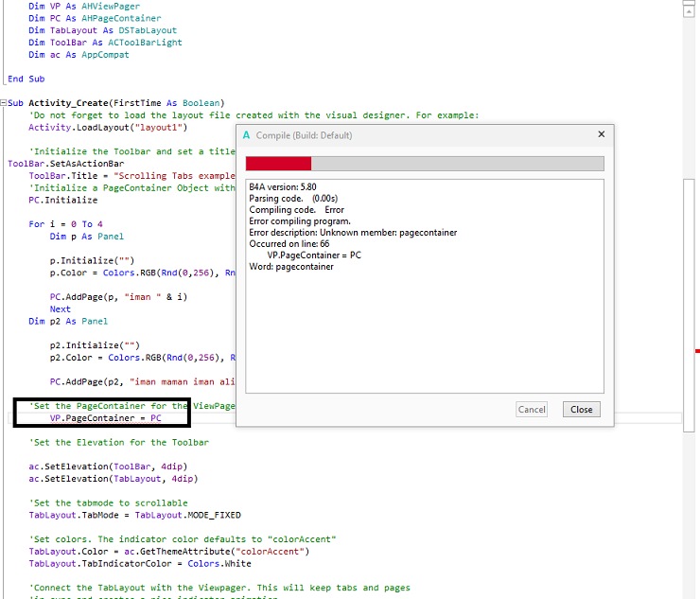Click the B4A icon in dialog title
The height and width of the screenshot is (599, 700).
pyautogui.click(x=247, y=135)
